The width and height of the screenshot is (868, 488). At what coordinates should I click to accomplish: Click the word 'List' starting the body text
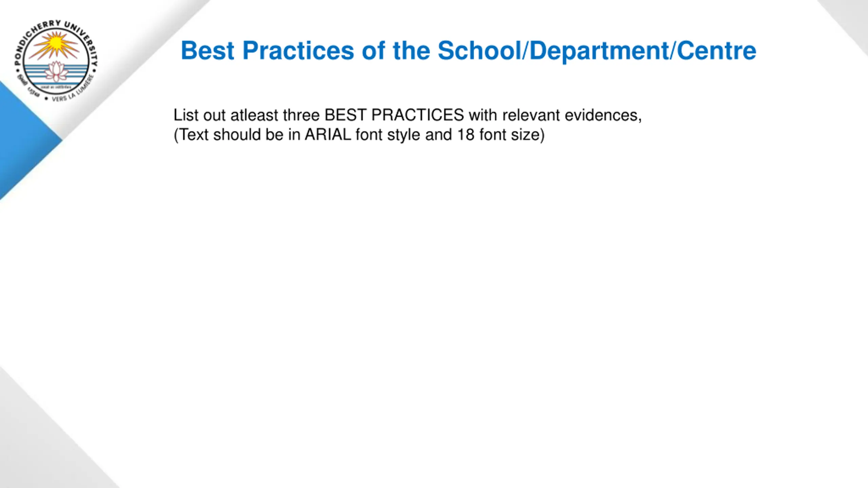(x=186, y=115)
